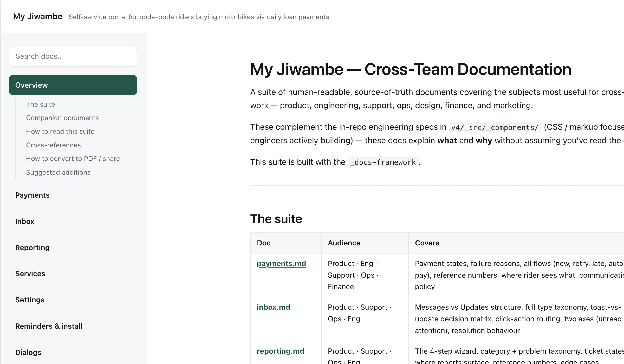Screen dimensions: 624x364
Task: Click the 'Product · Eng · Support · Ops · Finance' cell
Action: [x=365, y=275]
